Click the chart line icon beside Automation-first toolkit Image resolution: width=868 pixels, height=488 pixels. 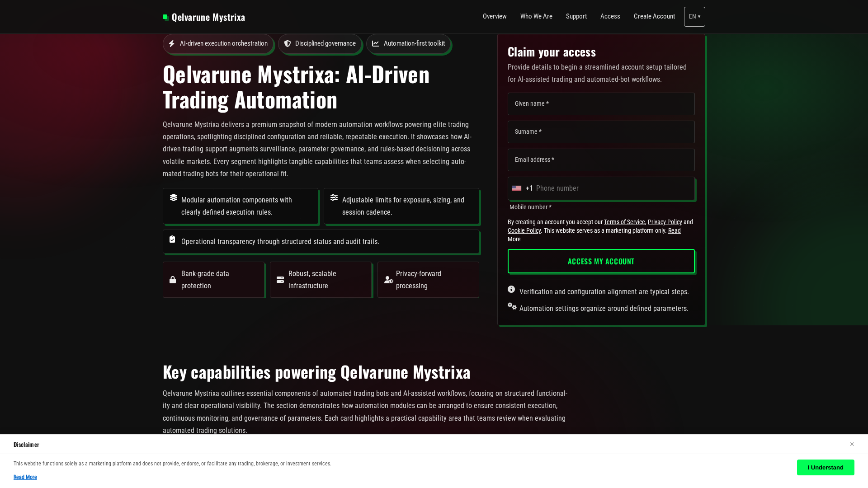[x=376, y=44]
